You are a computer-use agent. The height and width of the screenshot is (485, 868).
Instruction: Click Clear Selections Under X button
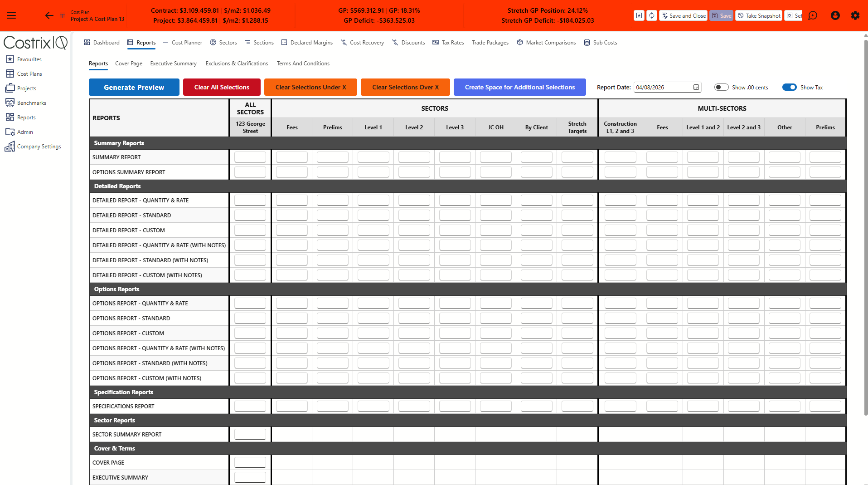pos(310,87)
